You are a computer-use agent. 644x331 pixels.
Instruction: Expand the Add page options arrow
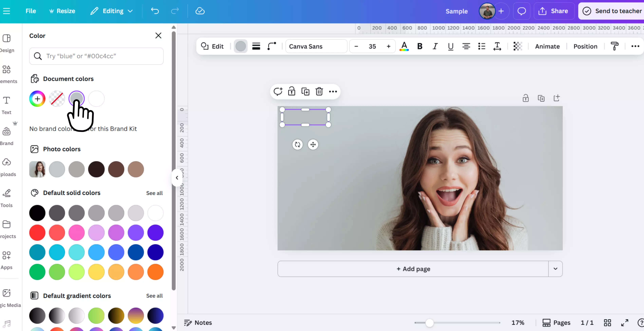click(555, 269)
